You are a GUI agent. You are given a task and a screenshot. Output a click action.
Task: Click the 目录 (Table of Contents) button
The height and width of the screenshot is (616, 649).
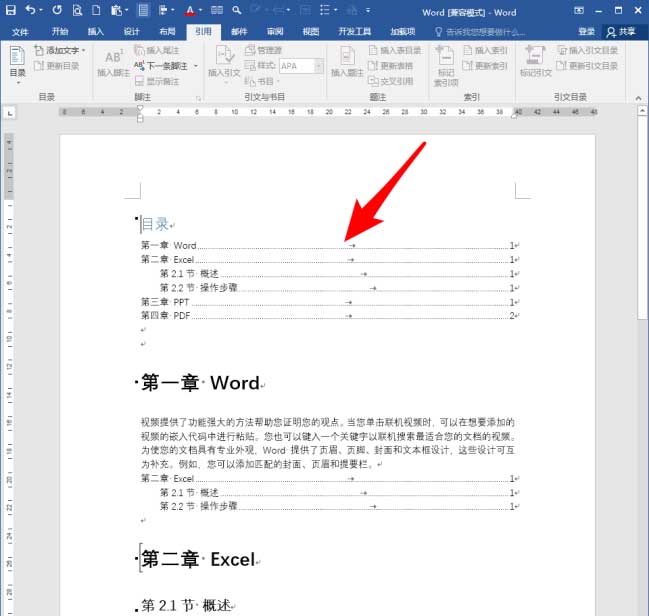click(18, 63)
